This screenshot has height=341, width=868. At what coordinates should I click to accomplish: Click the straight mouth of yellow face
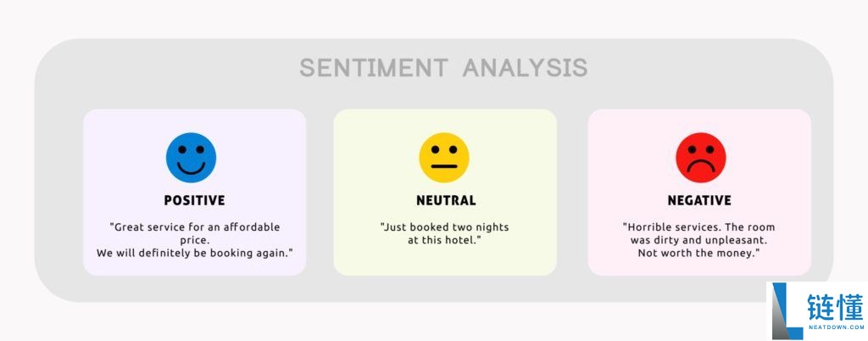(444, 166)
